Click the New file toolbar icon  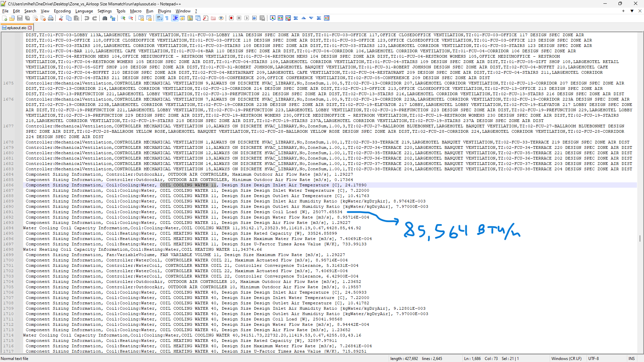[x=4, y=18]
